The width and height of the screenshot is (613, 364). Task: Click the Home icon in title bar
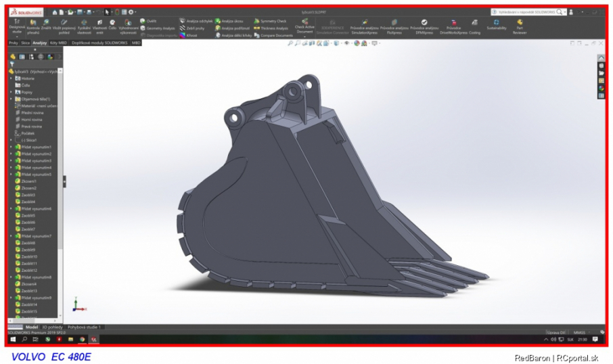(55, 12)
